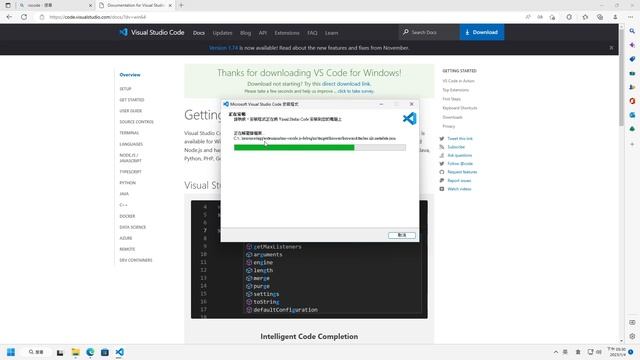This screenshot has width=640, height=360.
Task: Click the installer cancel button
Action: point(402,235)
